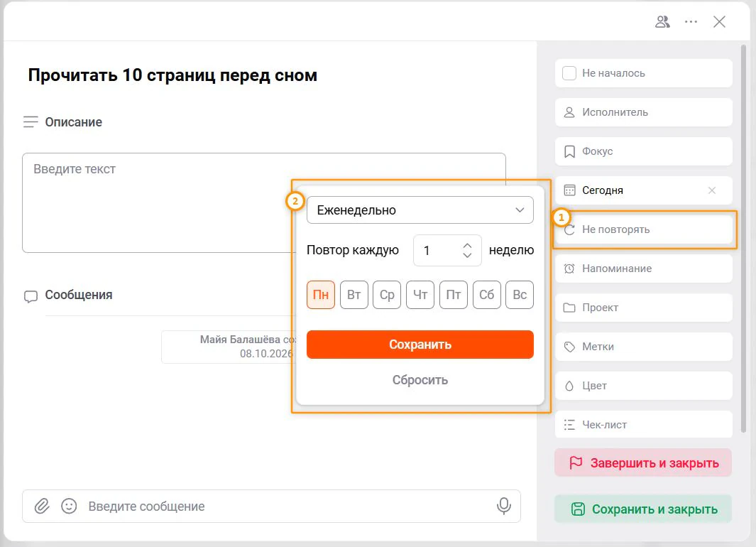
Task: Open the 'Не повторять' repeat setting
Action: [x=644, y=229]
